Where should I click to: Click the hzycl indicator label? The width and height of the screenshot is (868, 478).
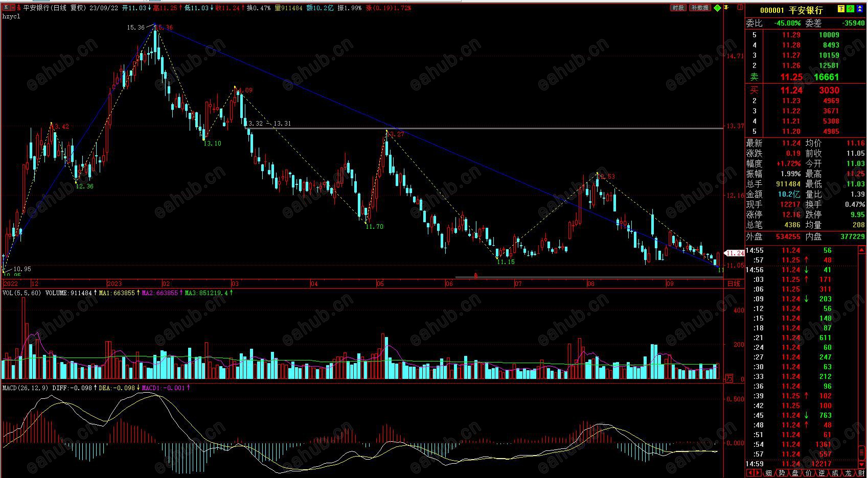[x=10, y=16]
